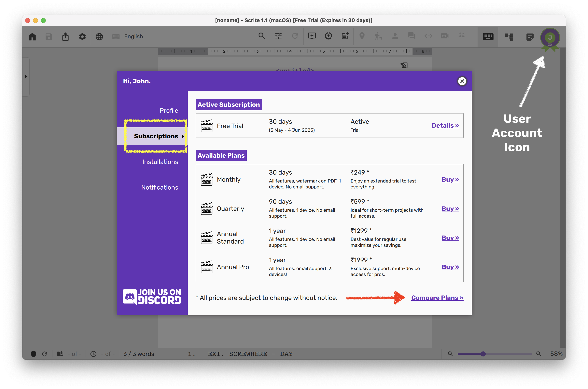
Task: Select the Action running figure icon
Action: [378, 36]
